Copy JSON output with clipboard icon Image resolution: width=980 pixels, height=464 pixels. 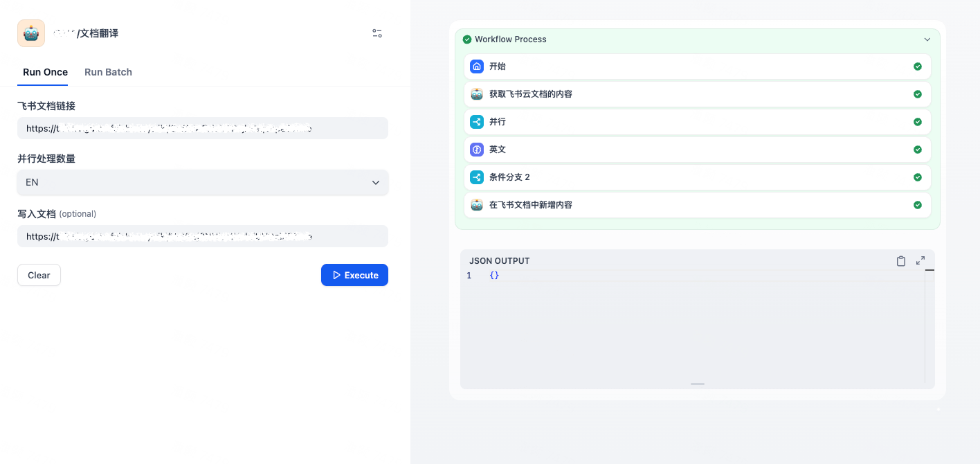(900, 261)
